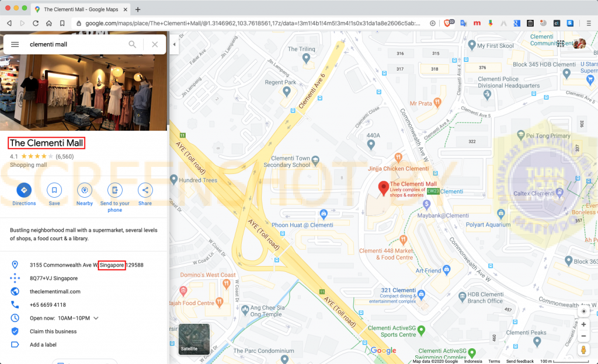Show your location on the map
This screenshot has width=598, height=364.
pyautogui.click(x=583, y=311)
